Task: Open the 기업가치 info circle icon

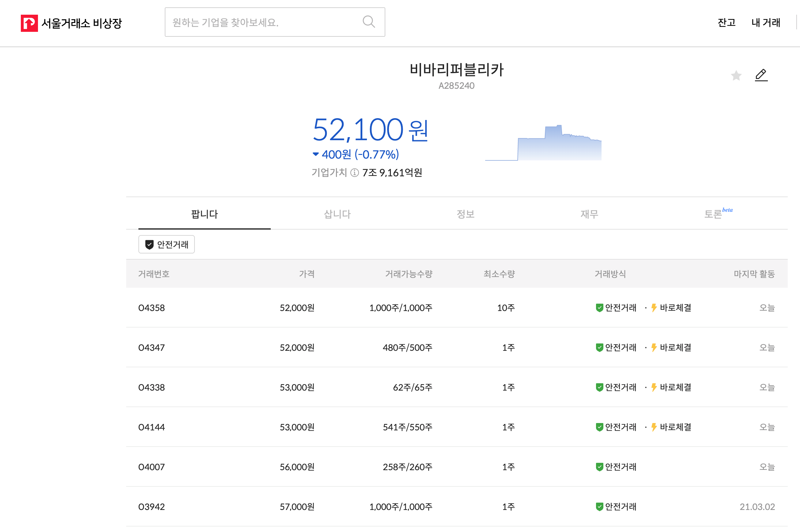Action: click(354, 173)
